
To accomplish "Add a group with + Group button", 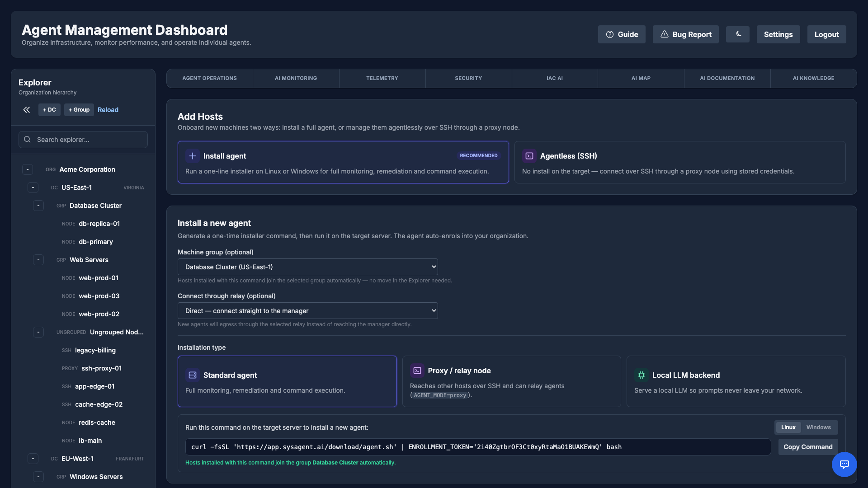I will tap(79, 110).
